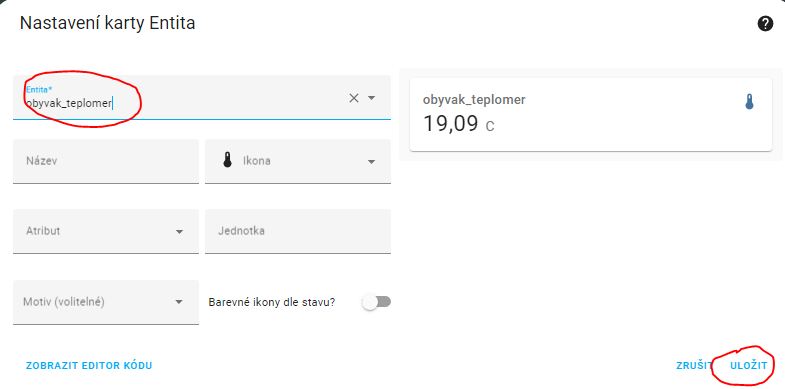Click the Název text field
The image size is (785, 389).
click(106, 161)
